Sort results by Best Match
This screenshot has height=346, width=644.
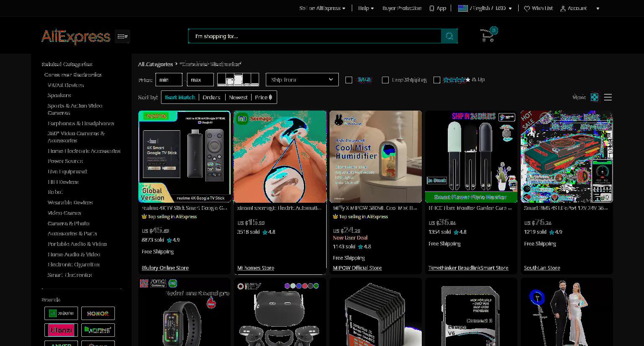coord(180,98)
